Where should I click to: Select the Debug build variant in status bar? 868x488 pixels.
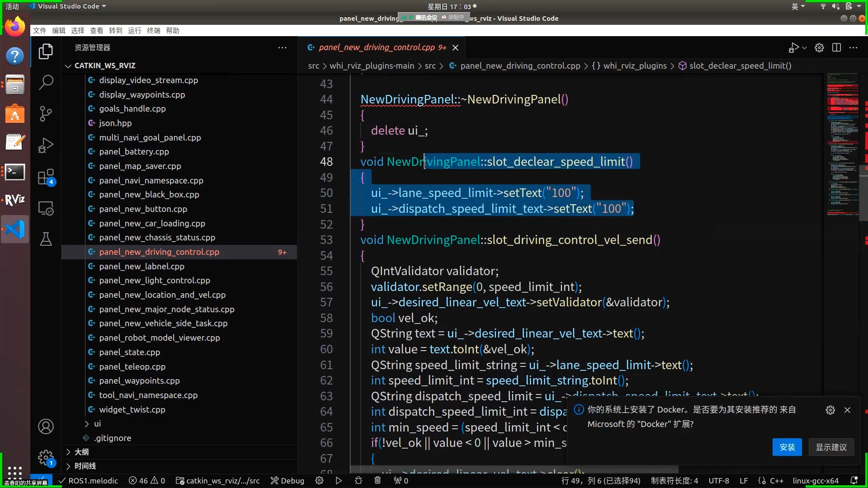pos(288,481)
